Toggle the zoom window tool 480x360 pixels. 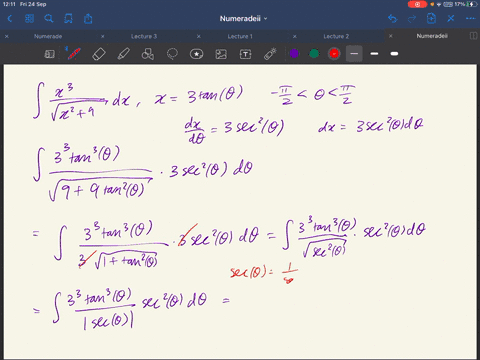click(50, 54)
